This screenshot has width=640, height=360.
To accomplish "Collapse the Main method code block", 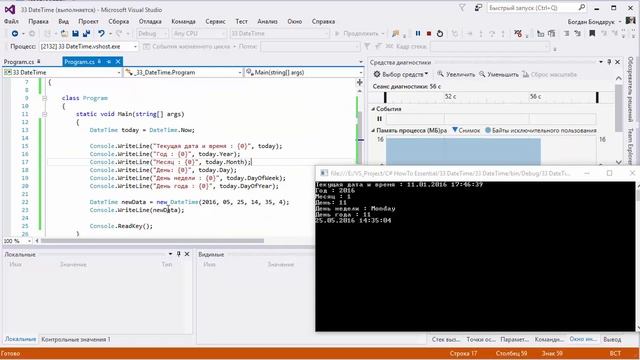I will point(44,114).
